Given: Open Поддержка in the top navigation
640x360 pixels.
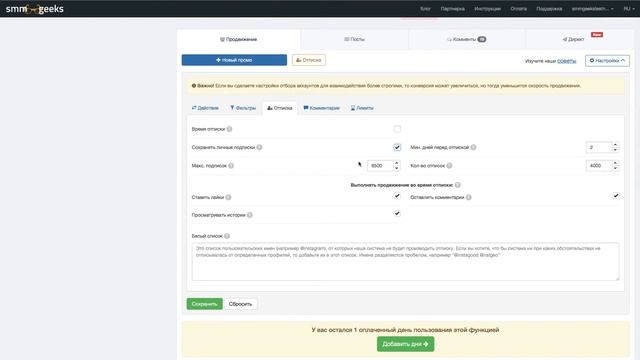Looking at the screenshot, I should click(549, 9).
